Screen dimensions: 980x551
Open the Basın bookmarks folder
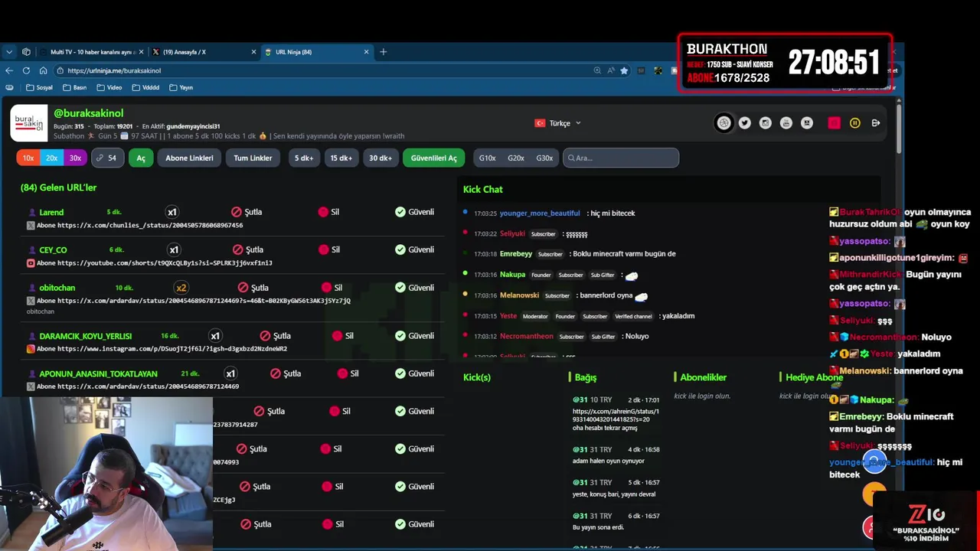75,87
